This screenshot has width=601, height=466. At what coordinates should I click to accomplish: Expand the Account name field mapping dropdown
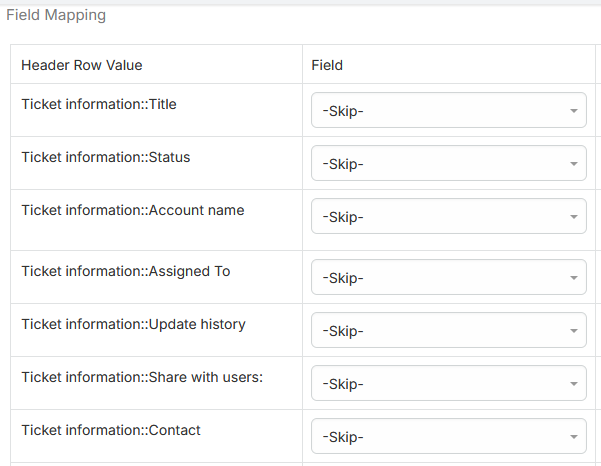tap(448, 216)
